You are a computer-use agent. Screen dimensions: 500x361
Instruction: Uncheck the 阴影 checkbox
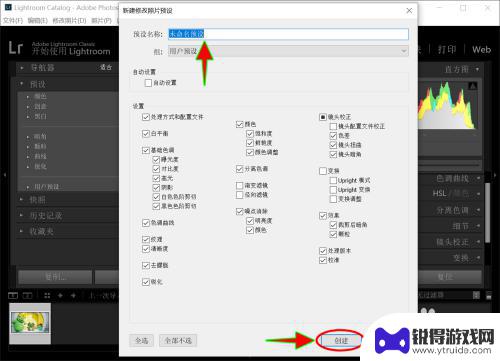[x=156, y=188]
